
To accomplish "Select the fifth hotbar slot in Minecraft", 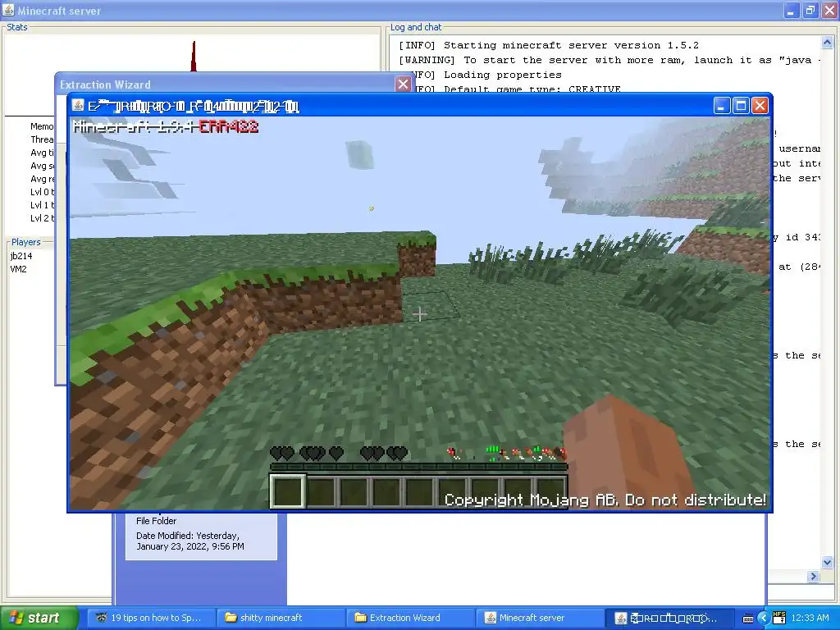I will (x=419, y=492).
